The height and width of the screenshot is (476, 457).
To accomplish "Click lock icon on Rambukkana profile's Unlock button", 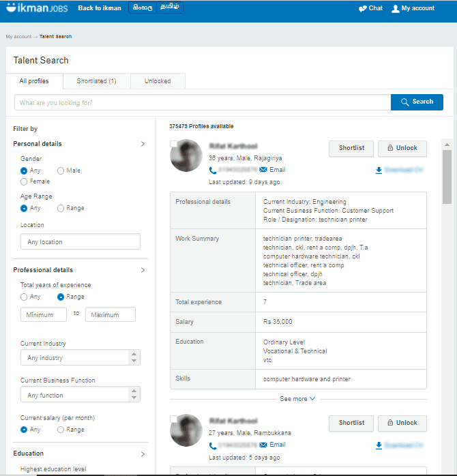I will (x=390, y=423).
